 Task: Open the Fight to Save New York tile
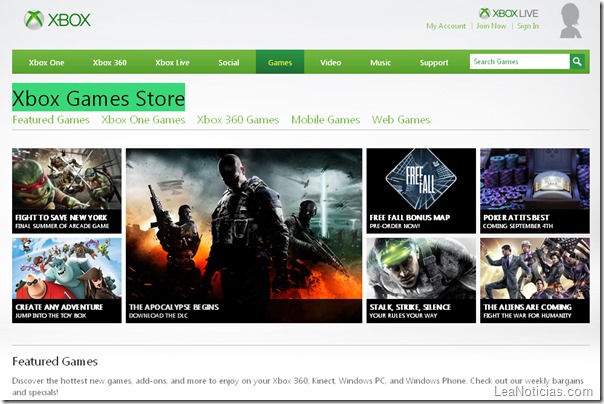click(67, 191)
